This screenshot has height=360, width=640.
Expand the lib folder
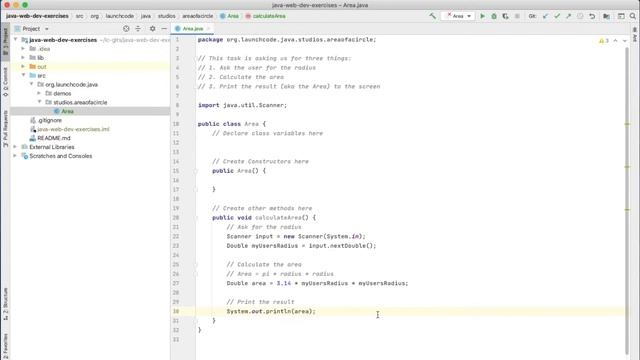point(23,58)
